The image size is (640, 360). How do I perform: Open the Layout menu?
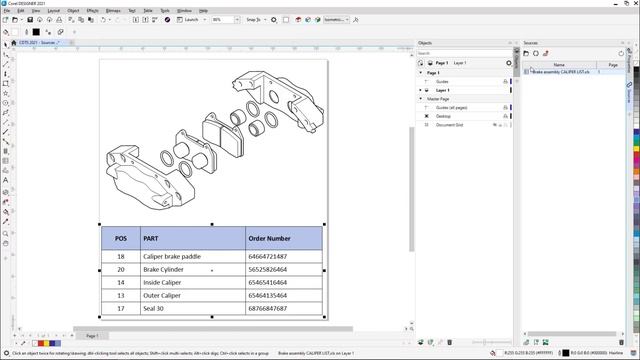[x=53, y=11]
